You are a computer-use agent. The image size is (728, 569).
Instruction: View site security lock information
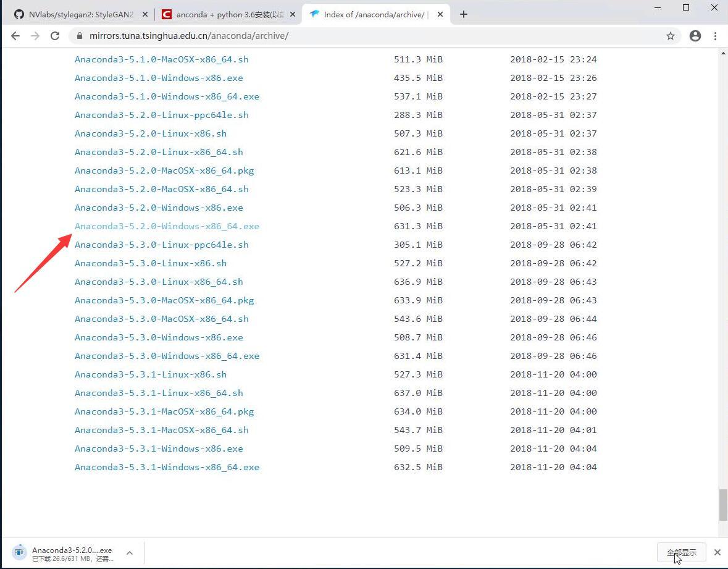pyautogui.click(x=80, y=36)
